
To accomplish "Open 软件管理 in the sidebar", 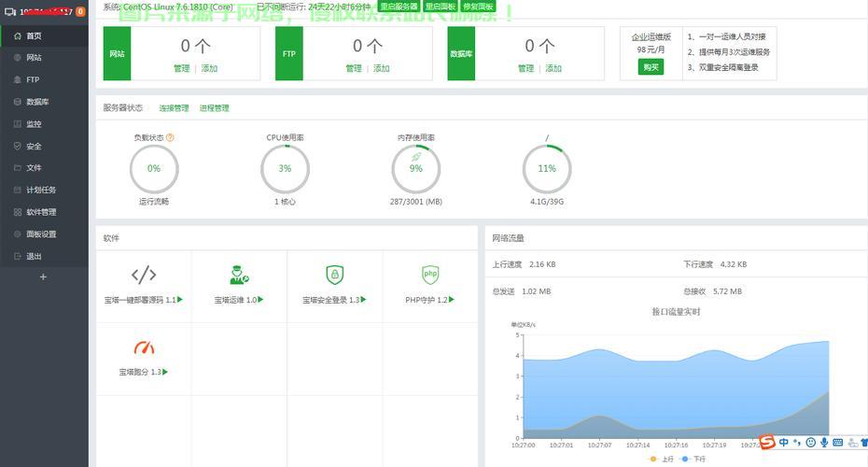I will pyautogui.click(x=44, y=212).
